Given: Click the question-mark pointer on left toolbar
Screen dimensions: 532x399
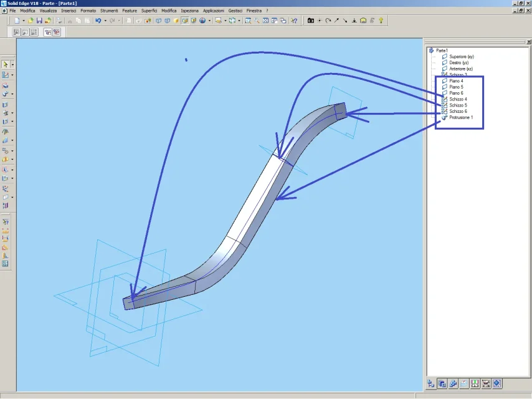Looking at the screenshot, I should coord(6,222).
